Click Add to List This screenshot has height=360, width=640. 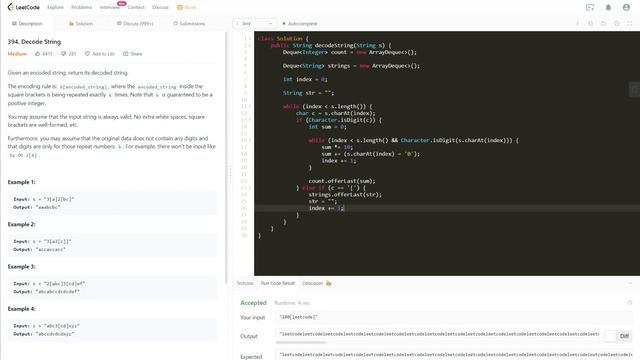[100, 53]
